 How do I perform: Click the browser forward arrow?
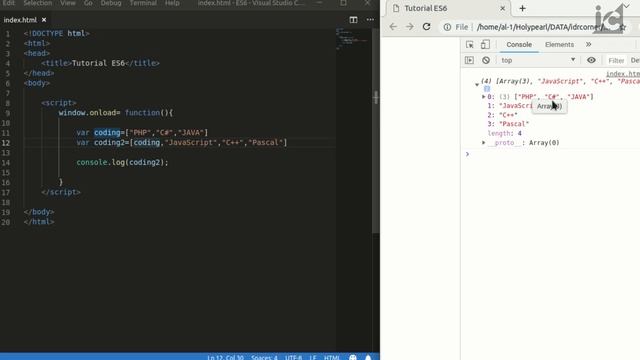pyautogui.click(x=409, y=27)
